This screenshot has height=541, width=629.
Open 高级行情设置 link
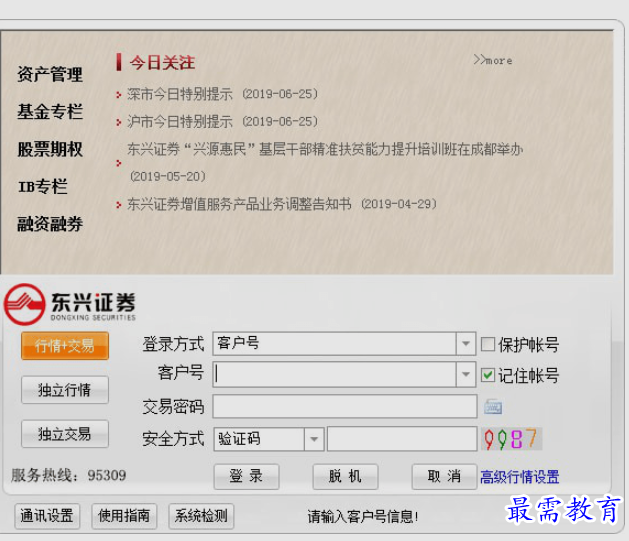pyautogui.click(x=520, y=477)
